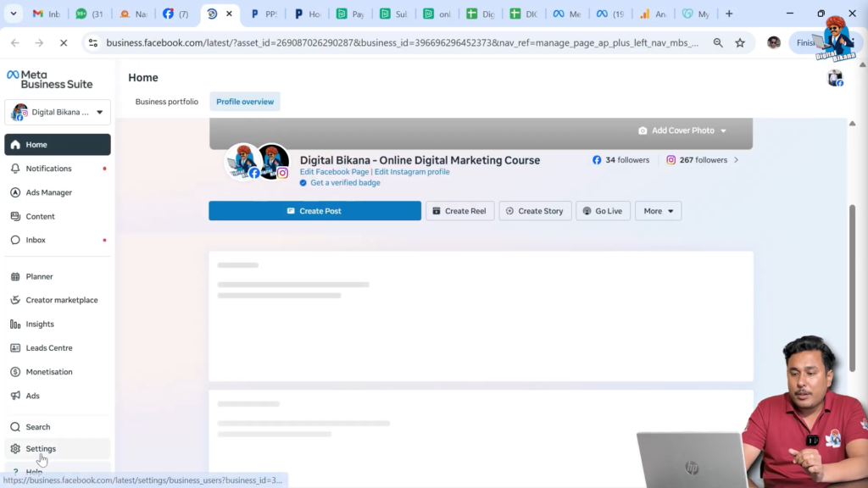Click Get a verified badge link

click(345, 183)
